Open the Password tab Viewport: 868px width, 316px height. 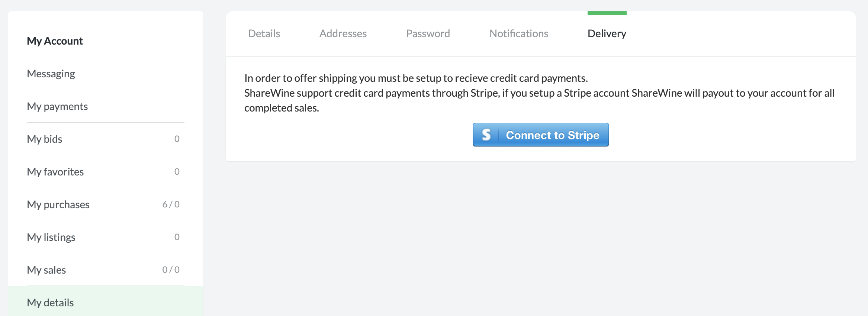pos(428,34)
